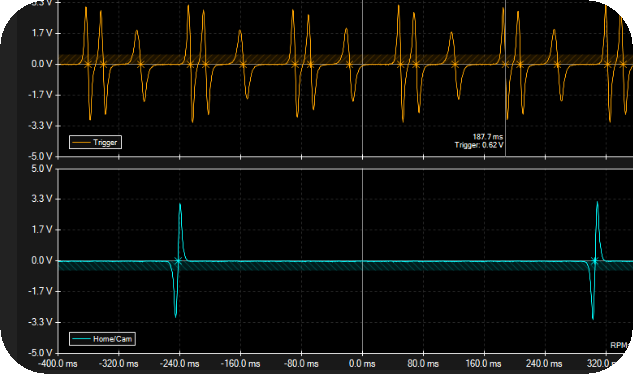Click the second cyan Home/Cam zero-crossing marker
Viewport: 633px width, 374px height.
click(594, 261)
